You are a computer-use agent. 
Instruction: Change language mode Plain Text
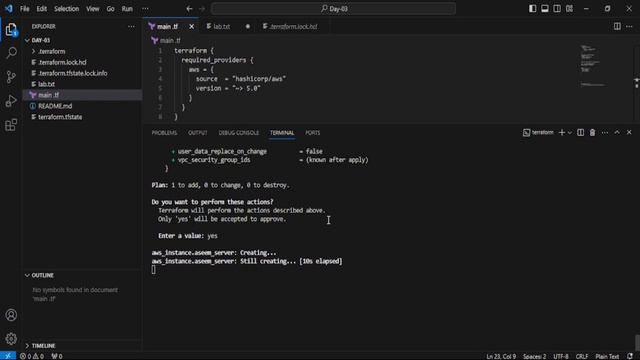point(607,356)
